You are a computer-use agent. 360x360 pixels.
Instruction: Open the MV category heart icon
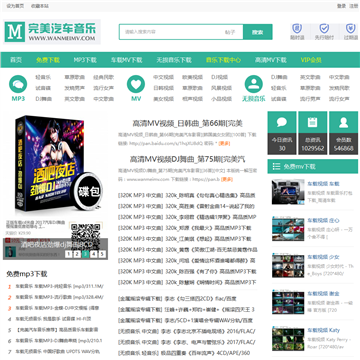136,84
